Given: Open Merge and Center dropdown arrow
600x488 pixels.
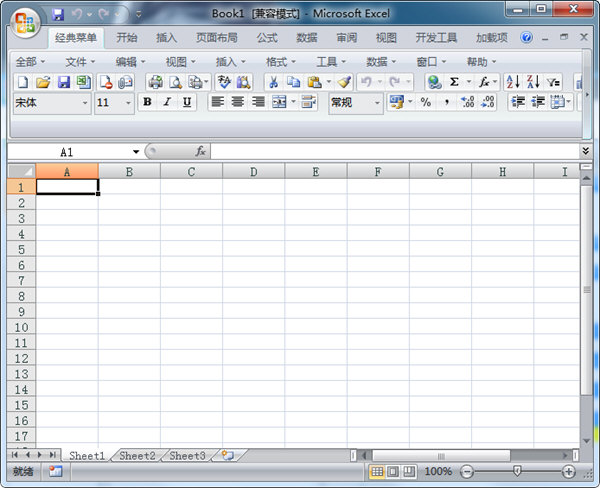Looking at the screenshot, I should coord(293,102).
